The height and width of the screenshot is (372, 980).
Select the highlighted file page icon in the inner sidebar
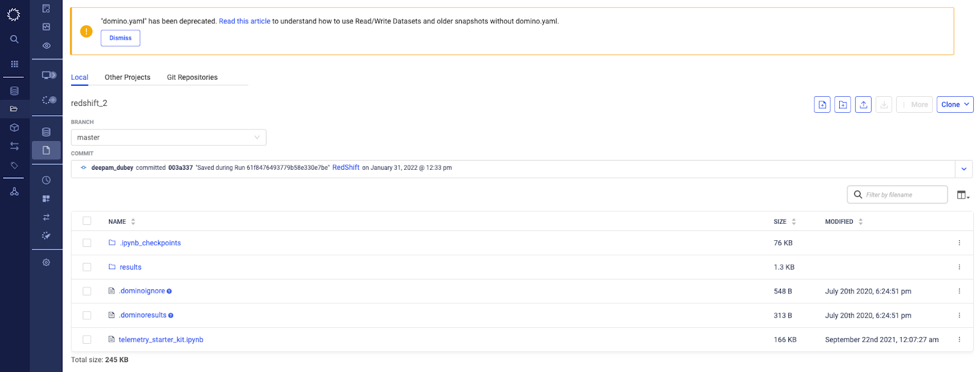click(x=46, y=150)
